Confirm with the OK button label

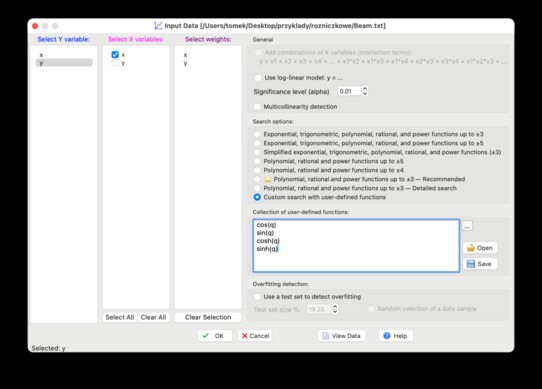click(219, 336)
